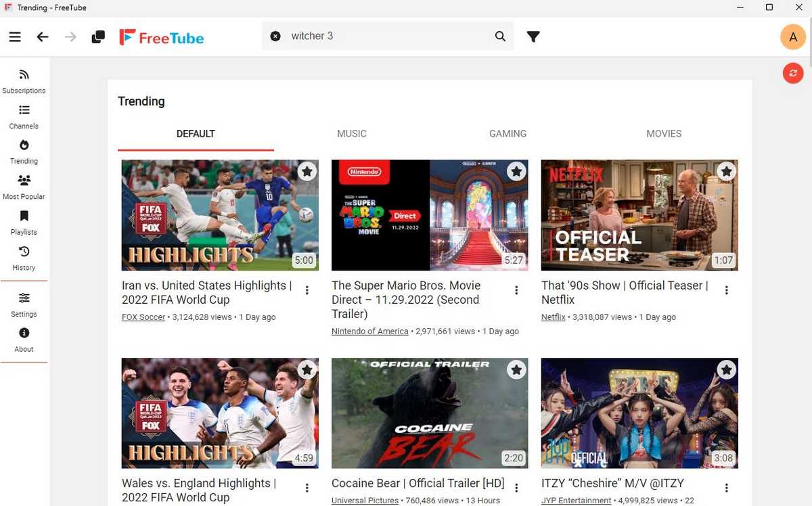The height and width of the screenshot is (506, 812).
Task: Go forward with the right arrow
Action: [x=70, y=37]
